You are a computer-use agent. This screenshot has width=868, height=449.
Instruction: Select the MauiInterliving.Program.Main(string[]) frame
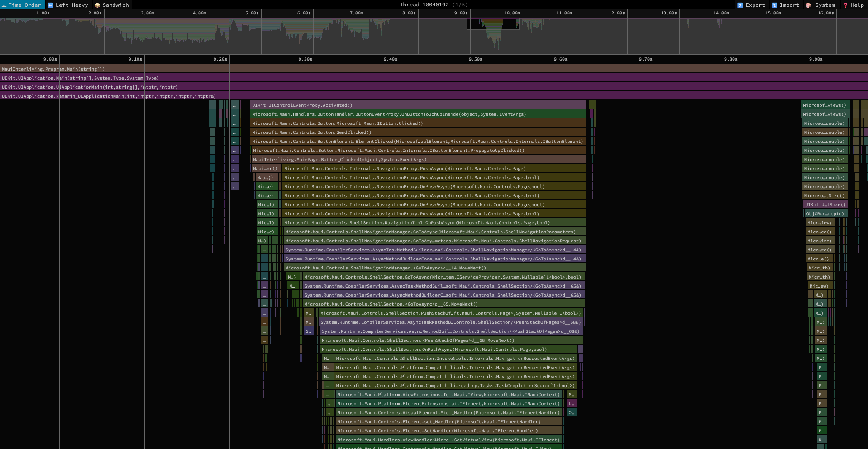(434, 69)
